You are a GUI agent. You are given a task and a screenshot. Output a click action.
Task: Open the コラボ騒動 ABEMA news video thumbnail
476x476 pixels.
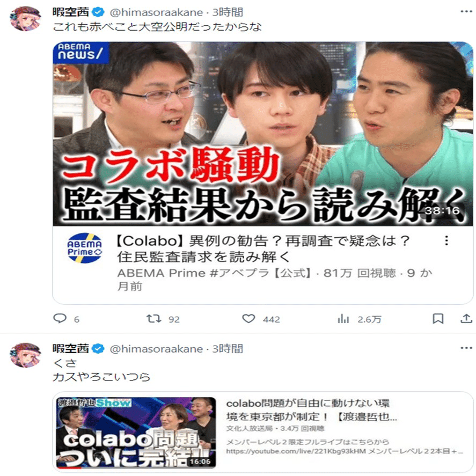263,134
